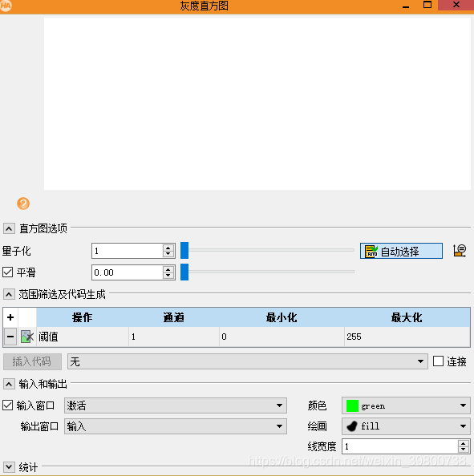Open the 颜色 green color dropdown

click(x=406, y=405)
